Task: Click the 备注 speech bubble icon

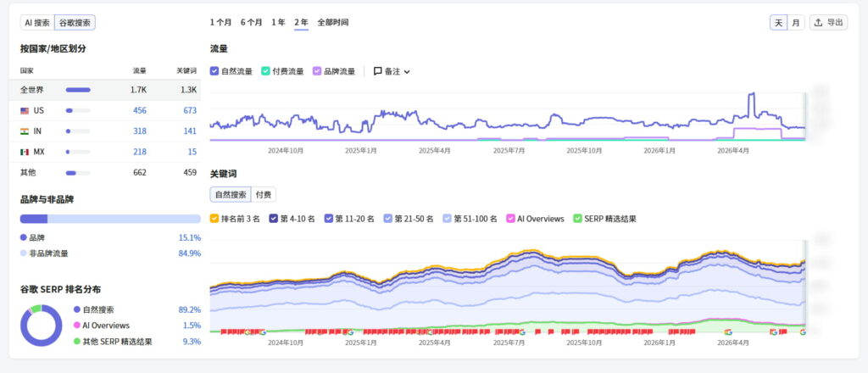Action: coord(377,71)
